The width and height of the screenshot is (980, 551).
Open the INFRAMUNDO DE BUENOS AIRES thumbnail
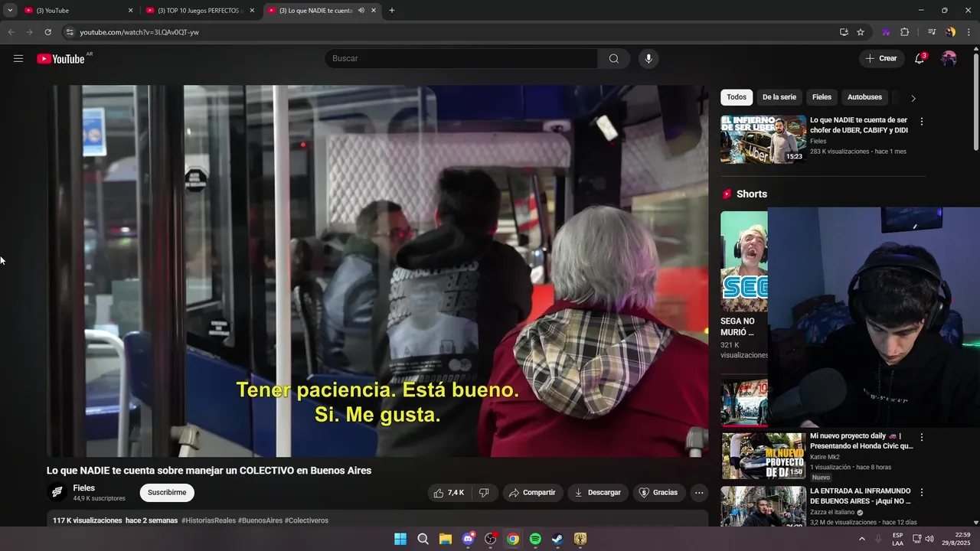pyautogui.click(x=763, y=507)
